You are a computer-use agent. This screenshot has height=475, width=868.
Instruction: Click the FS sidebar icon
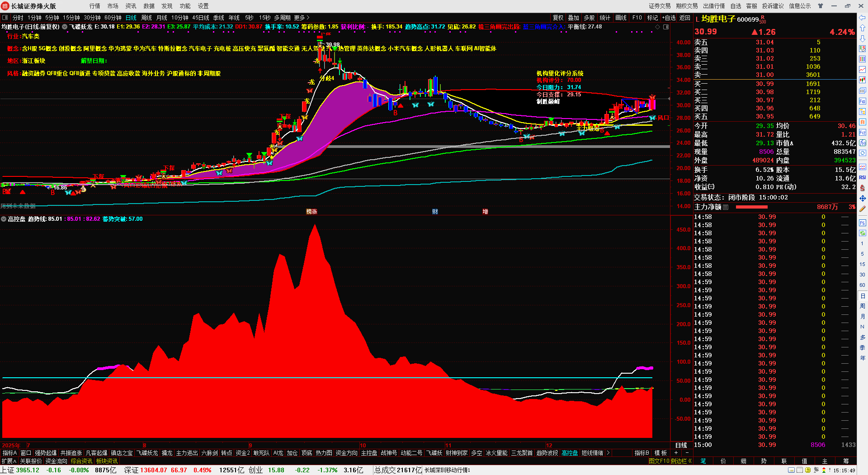coord(863,223)
